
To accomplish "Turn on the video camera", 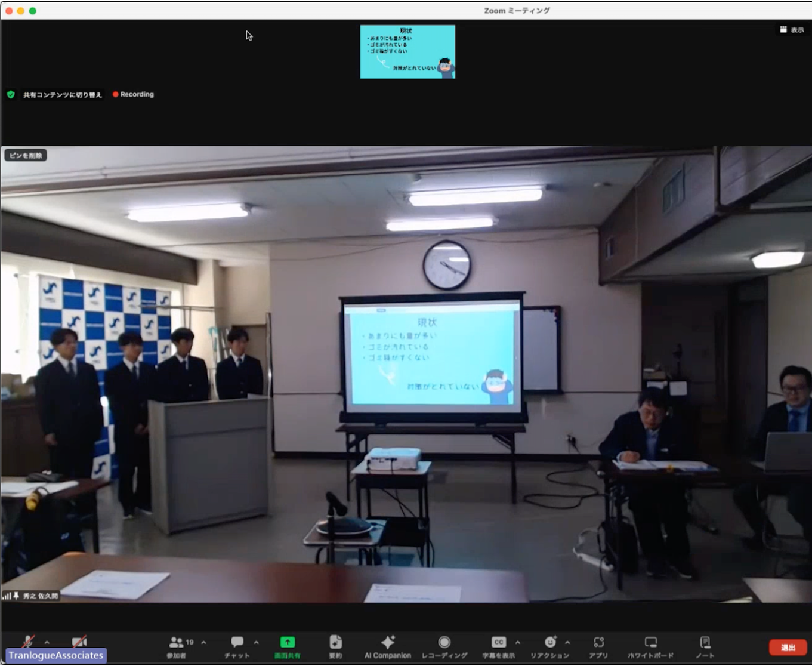I will [79, 642].
